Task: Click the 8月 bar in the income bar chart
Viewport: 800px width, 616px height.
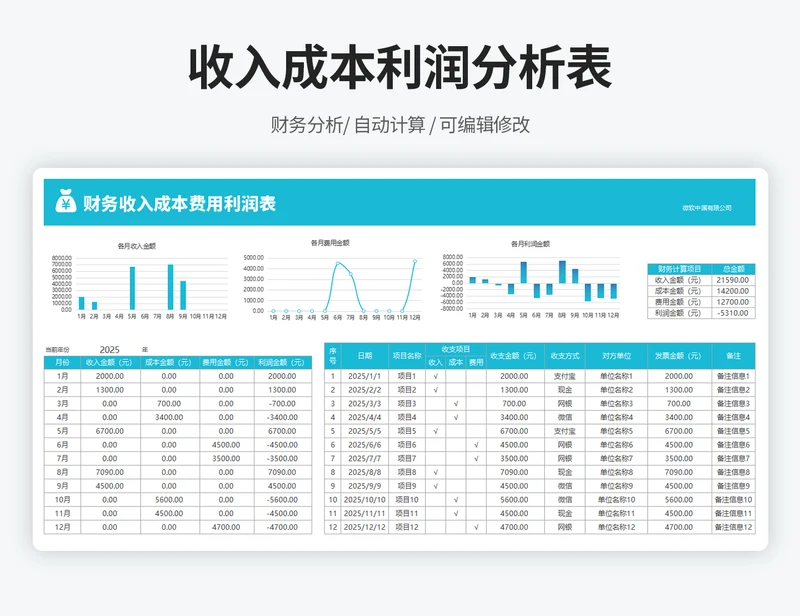Action: pos(170,287)
